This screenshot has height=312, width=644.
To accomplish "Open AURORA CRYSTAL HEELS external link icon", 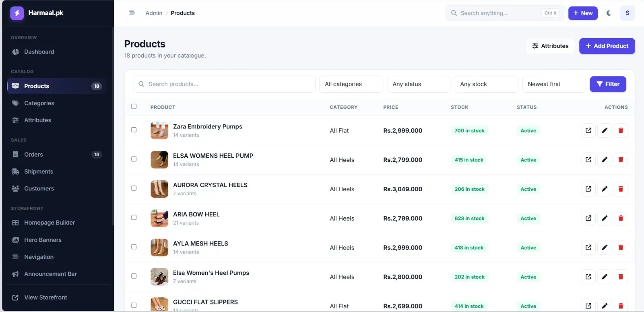I will (x=588, y=189).
